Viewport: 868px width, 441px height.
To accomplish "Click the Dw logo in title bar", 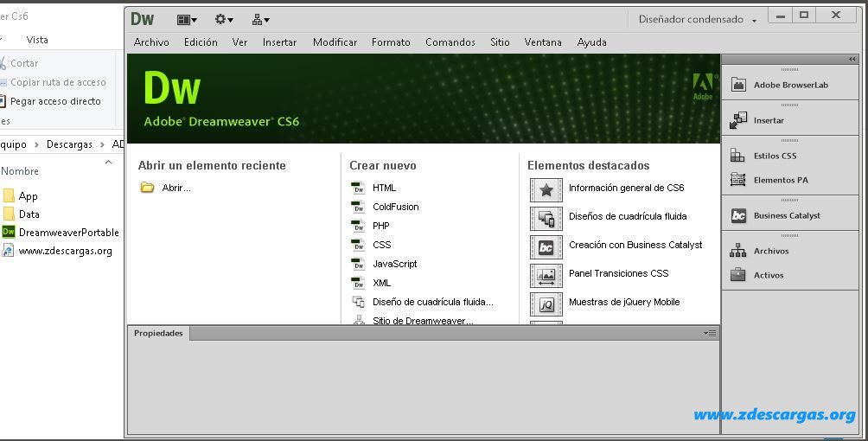I will tap(143, 19).
